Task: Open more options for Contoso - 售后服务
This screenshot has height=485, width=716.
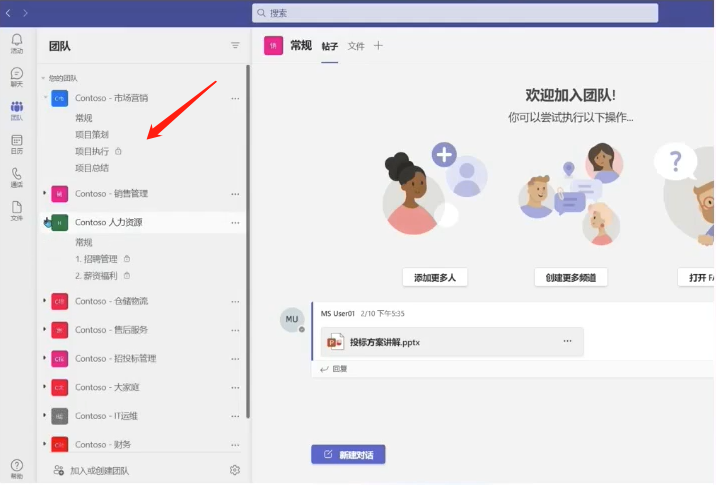Action: tap(235, 330)
